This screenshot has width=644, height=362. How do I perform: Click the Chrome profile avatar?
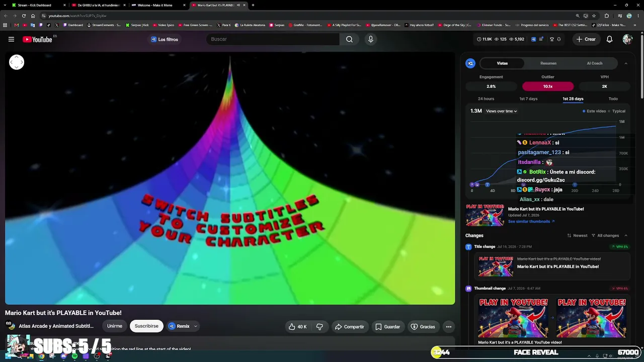[629, 16]
